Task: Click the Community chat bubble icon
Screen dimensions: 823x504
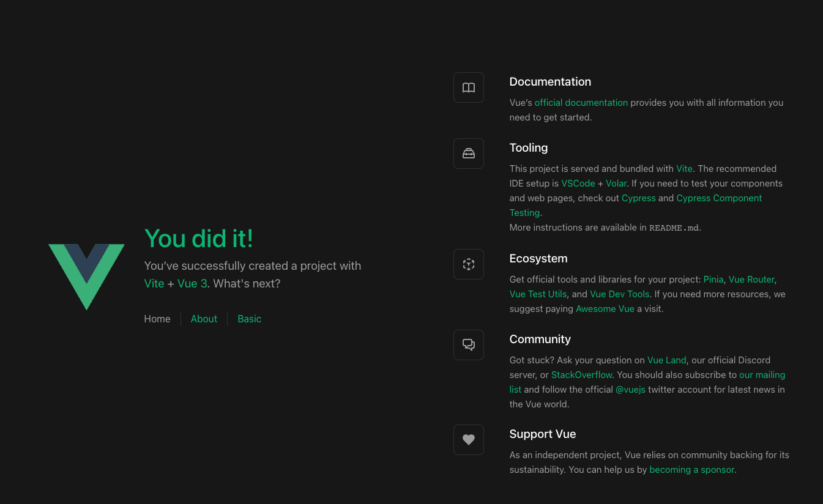Action: [x=468, y=344]
